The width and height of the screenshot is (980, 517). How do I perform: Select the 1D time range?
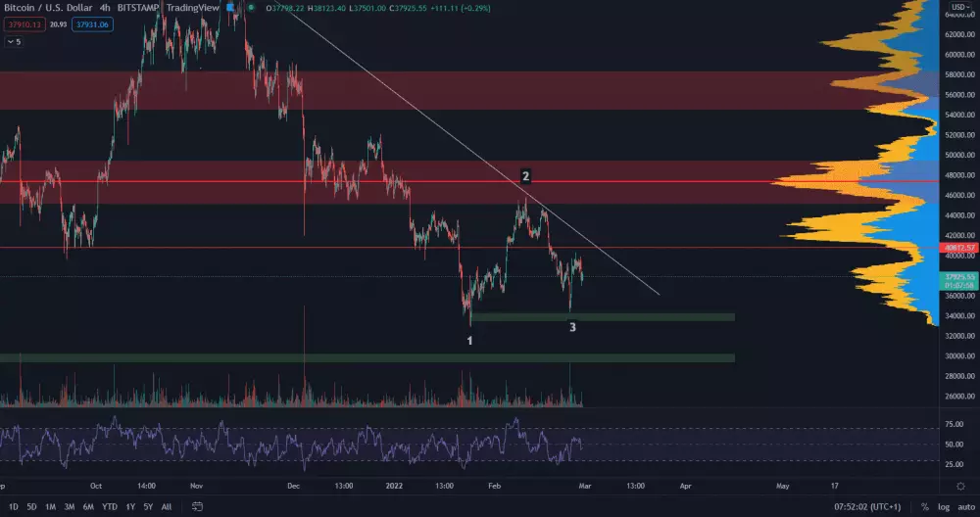click(x=14, y=507)
